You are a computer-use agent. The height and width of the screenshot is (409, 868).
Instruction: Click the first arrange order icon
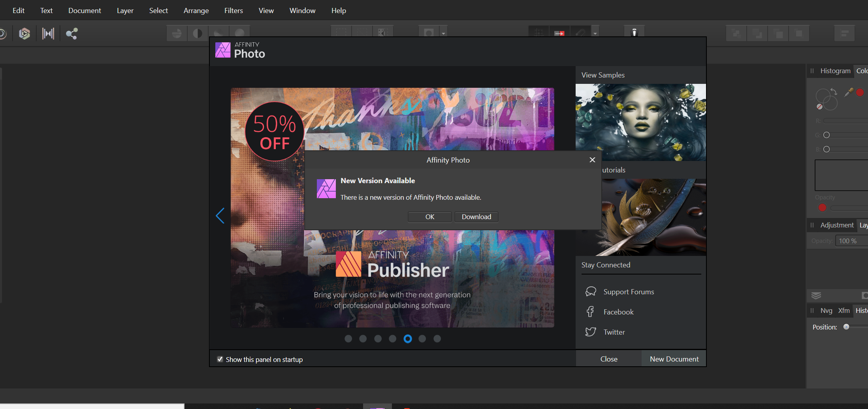click(x=736, y=34)
